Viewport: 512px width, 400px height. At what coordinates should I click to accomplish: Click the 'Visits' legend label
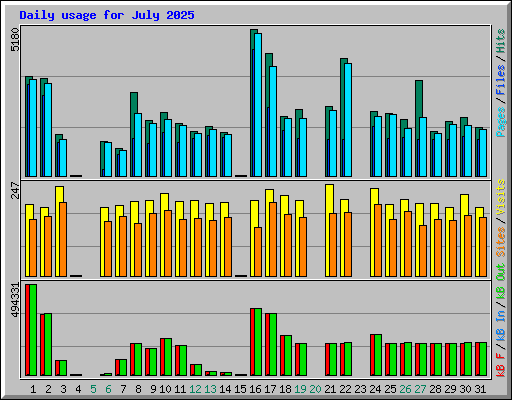click(x=501, y=197)
